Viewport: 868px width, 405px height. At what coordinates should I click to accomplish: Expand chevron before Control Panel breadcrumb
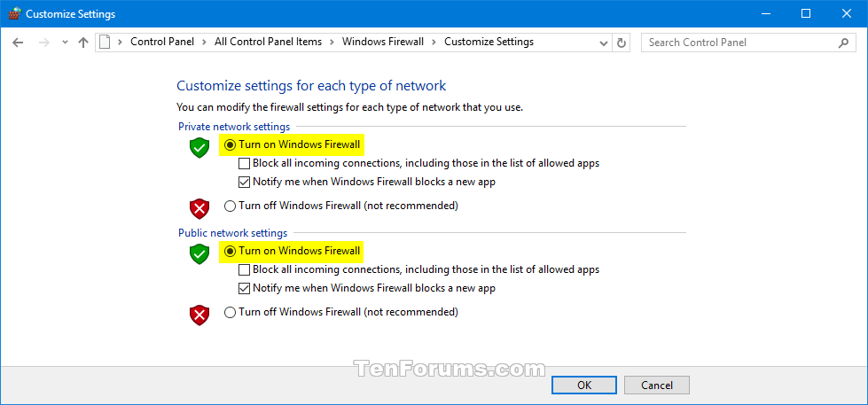tap(120, 42)
